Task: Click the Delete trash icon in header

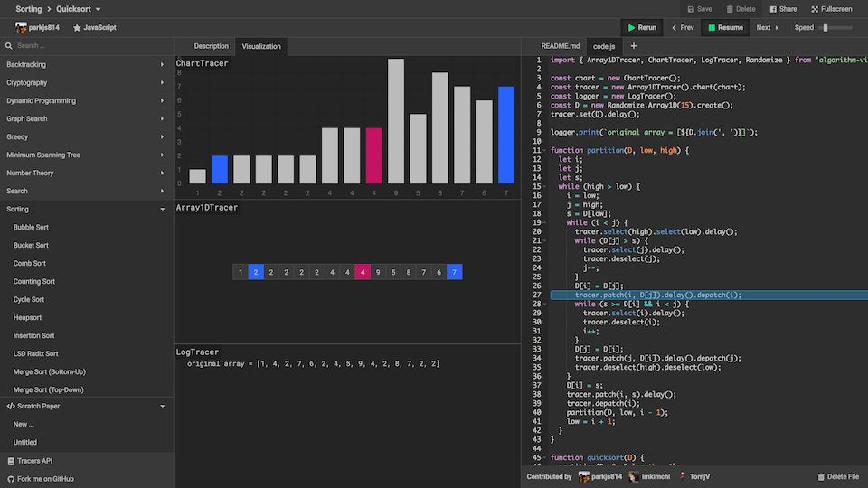Action: 730,9
